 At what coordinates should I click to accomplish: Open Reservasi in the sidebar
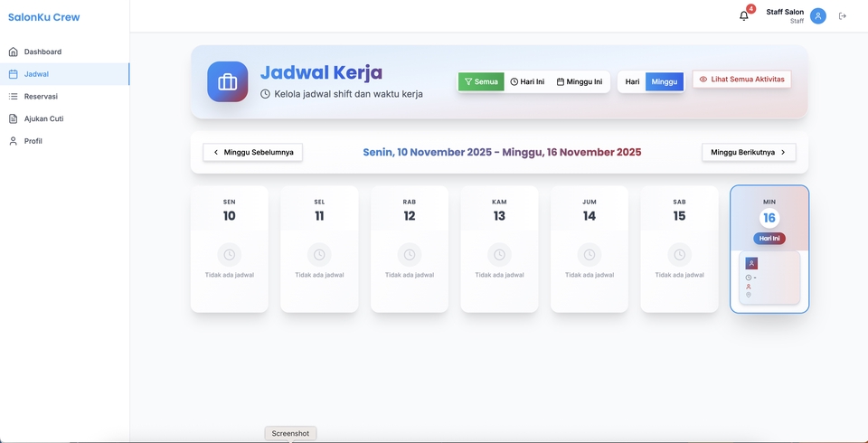point(41,96)
